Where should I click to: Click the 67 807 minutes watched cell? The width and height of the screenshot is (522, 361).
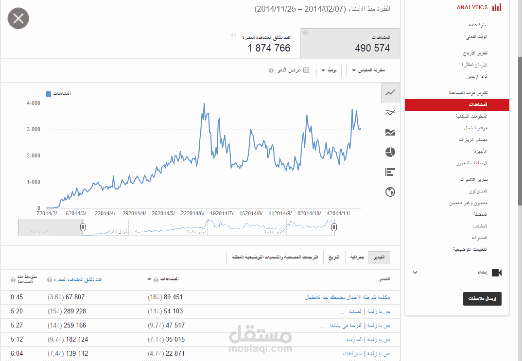pos(66,297)
